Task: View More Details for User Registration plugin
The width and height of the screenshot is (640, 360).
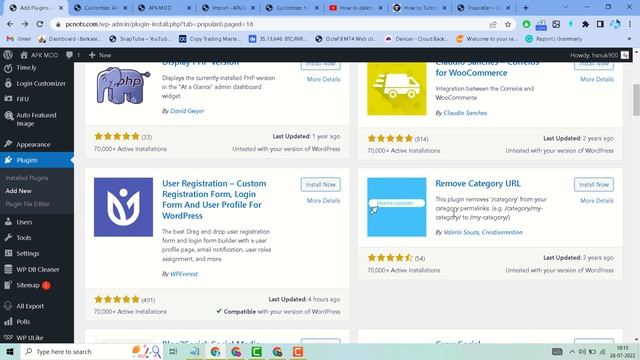Action: tap(323, 201)
